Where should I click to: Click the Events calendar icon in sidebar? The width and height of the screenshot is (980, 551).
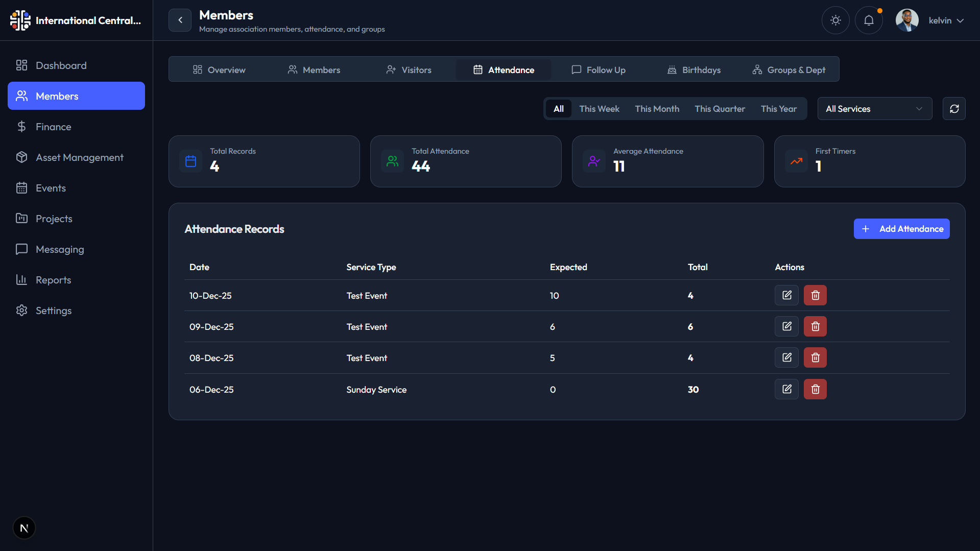(22, 187)
